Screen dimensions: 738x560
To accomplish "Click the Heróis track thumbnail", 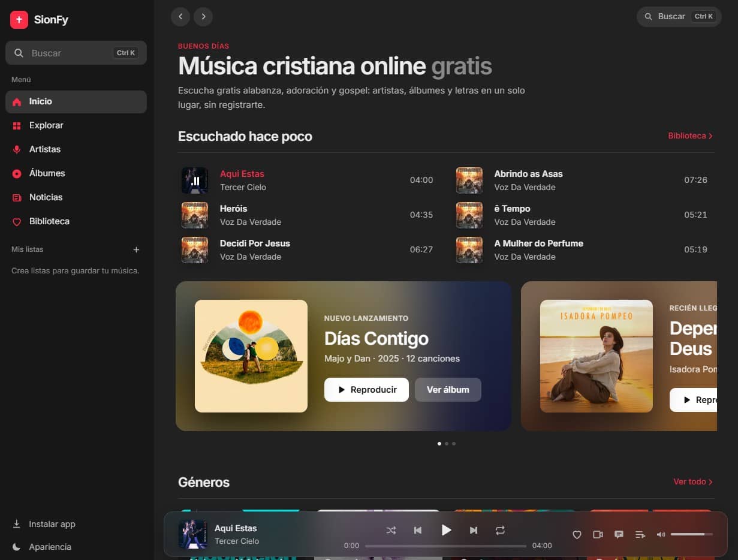I will coord(195,215).
